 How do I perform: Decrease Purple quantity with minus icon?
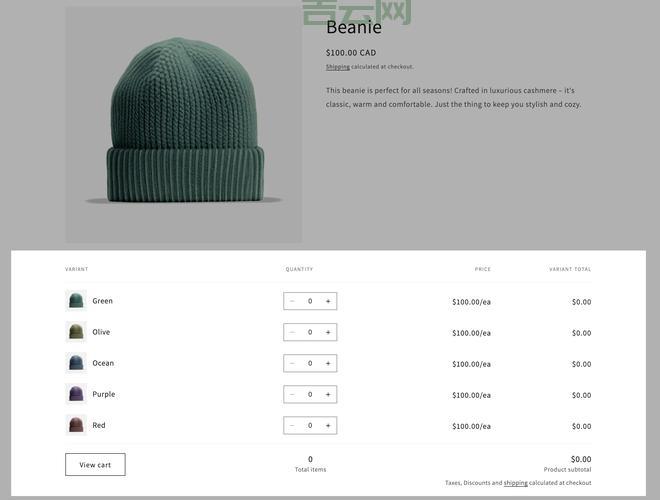[292, 394]
